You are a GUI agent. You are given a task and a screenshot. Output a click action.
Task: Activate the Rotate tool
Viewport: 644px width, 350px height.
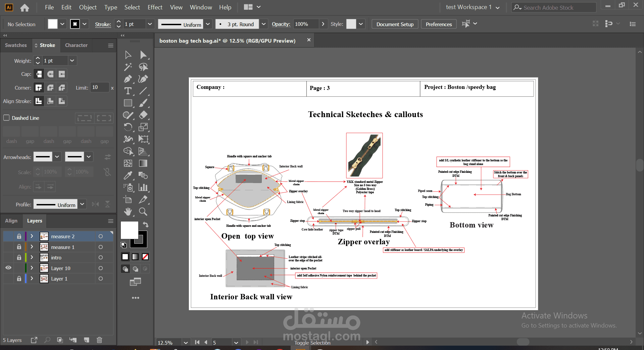pos(128,127)
